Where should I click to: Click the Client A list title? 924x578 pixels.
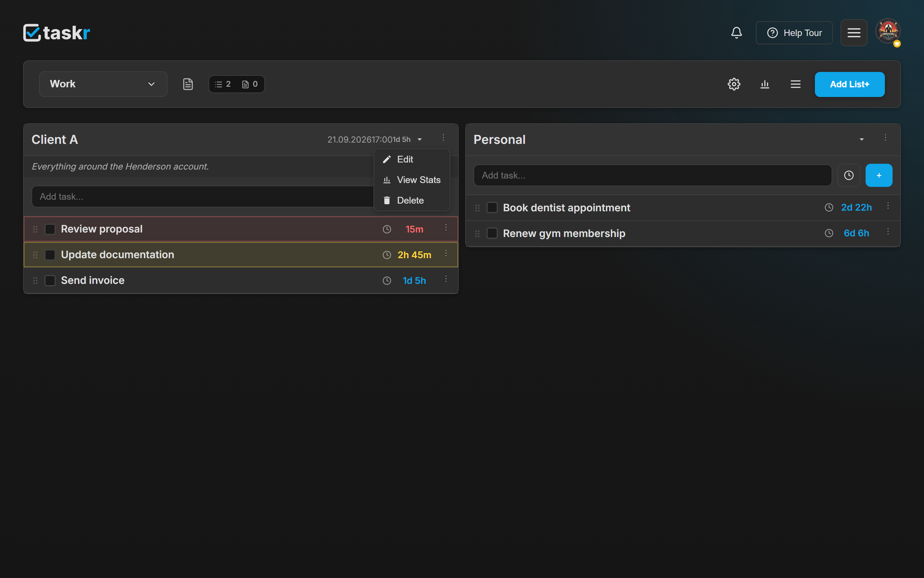point(55,140)
